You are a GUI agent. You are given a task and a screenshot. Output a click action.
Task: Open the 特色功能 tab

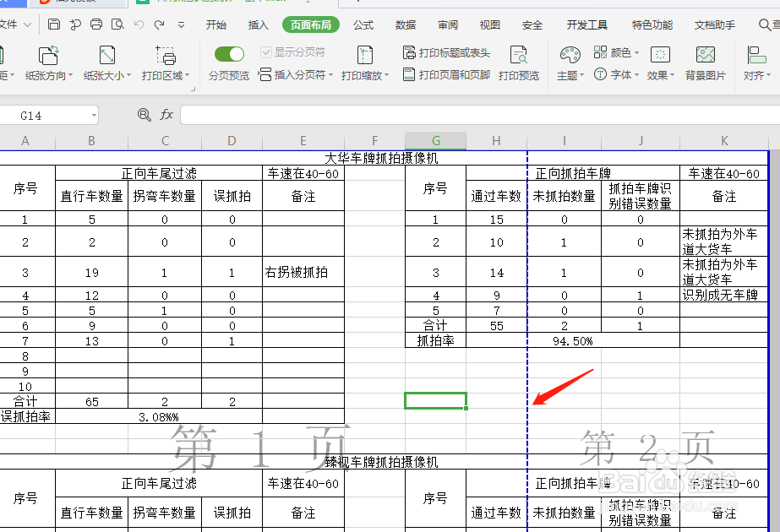[x=652, y=24]
